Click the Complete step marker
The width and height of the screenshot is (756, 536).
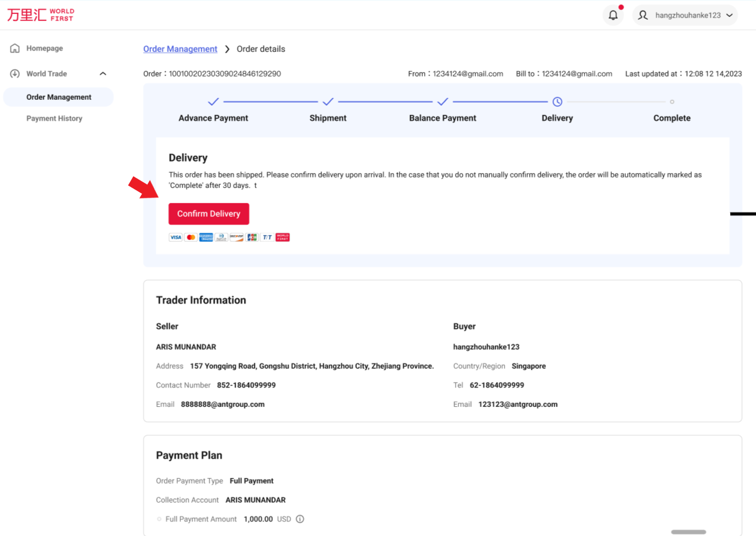tap(672, 102)
